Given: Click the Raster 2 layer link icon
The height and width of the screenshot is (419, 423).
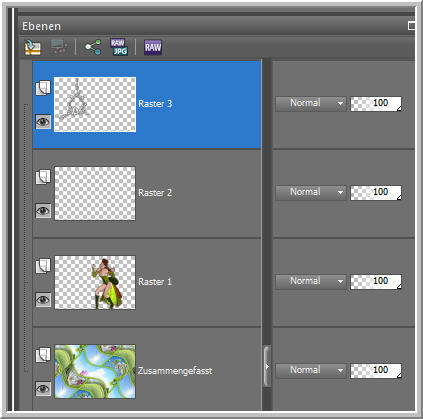Looking at the screenshot, I should (43, 177).
